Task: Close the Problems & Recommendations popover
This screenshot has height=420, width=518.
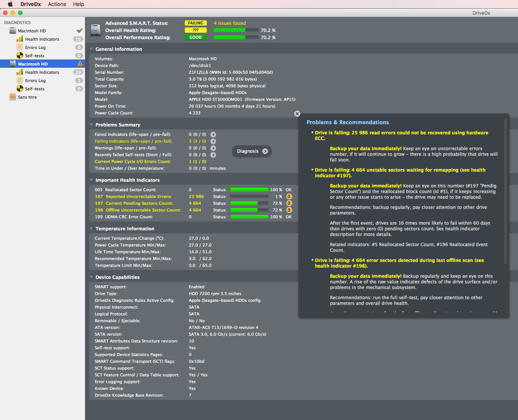Action: (x=297, y=114)
